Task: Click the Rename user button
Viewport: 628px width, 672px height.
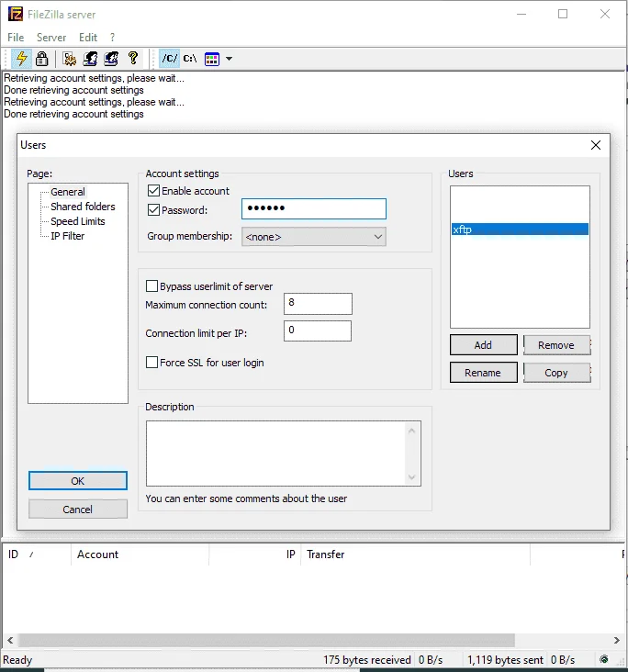Action: coord(483,373)
